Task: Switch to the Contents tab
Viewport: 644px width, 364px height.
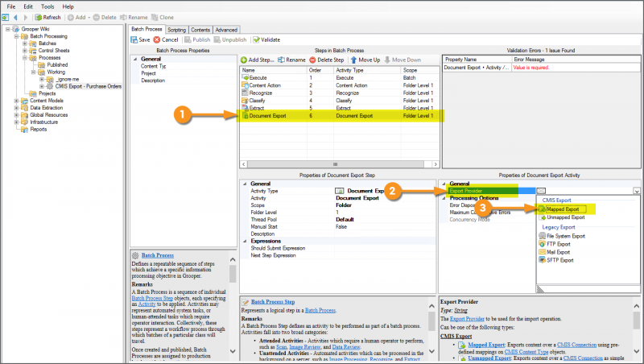Action: tap(200, 30)
